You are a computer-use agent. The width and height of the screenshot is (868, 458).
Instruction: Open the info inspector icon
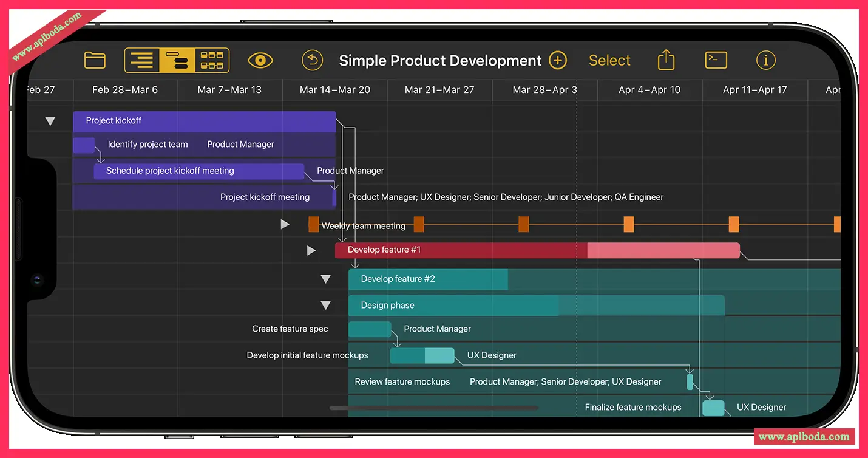click(x=766, y=60)
